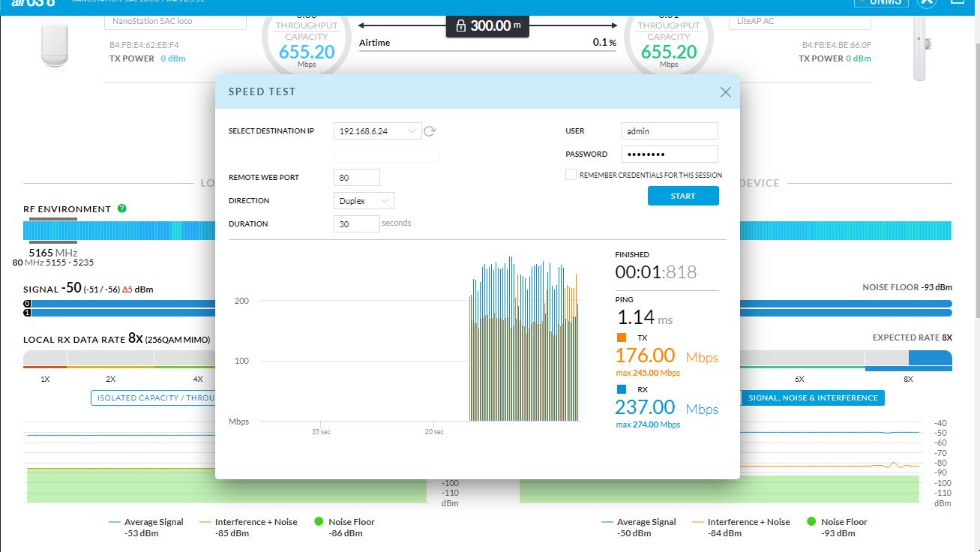The width and height of the screenshot is (980, 552).
Task: Click the EXPECTED RATE 8X label
Action: 913,338
